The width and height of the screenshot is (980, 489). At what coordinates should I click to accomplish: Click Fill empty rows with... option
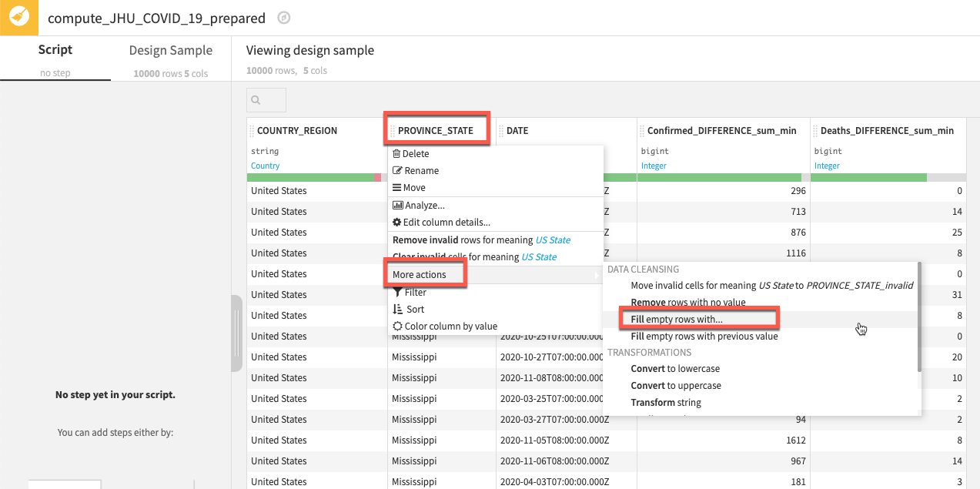click(x=677, y=320)
